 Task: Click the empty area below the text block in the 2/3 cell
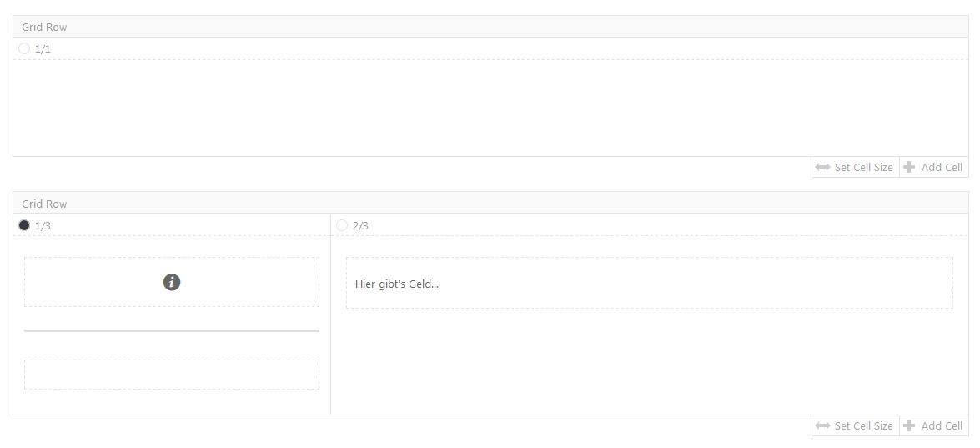point(649,362)
